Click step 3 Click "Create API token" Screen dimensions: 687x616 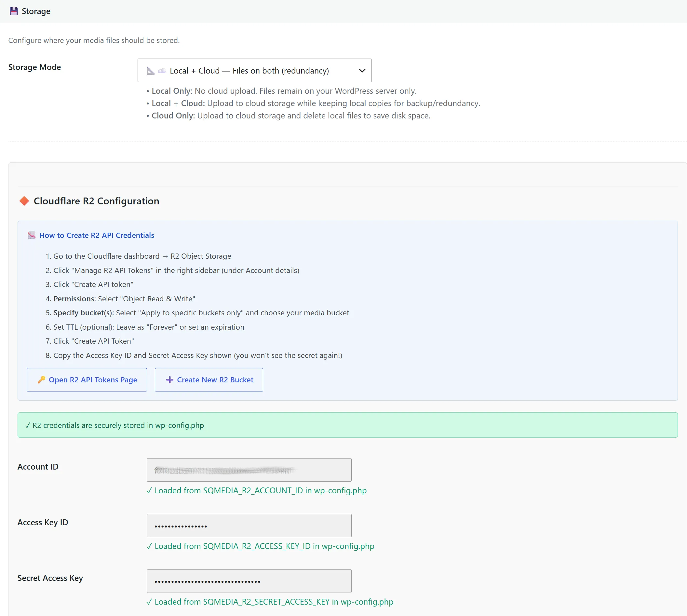pyautogui.click(x=89, y=285)
